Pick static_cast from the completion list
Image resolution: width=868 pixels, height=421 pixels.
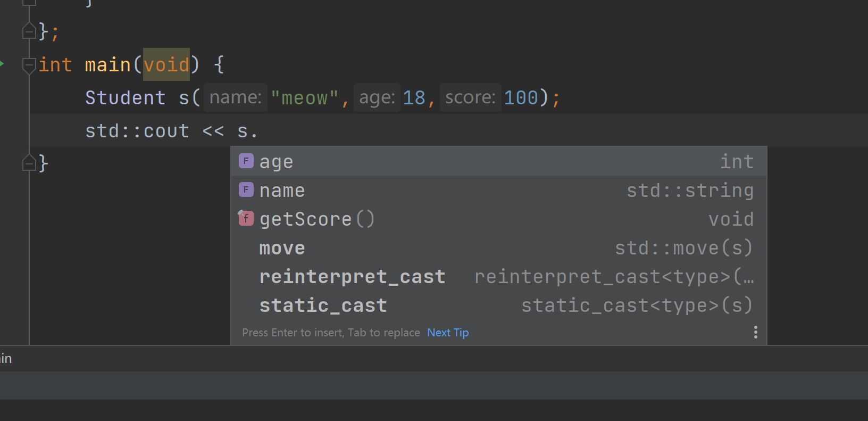[323, 306]
